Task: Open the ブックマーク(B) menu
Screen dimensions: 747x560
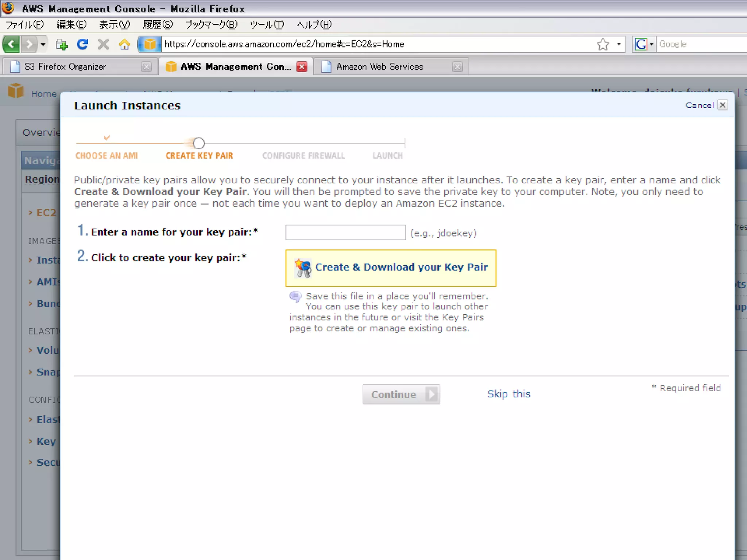Action: (211, 24)
